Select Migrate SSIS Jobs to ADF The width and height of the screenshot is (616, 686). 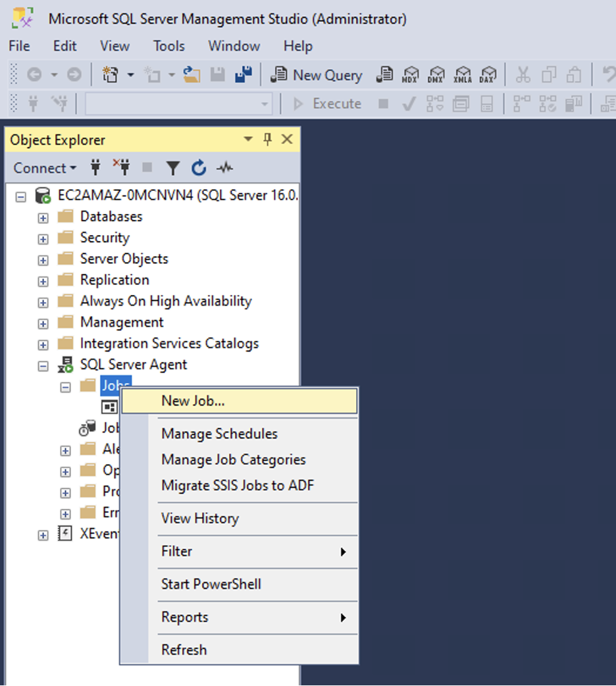pyautogui.click(x=240, y=485)
